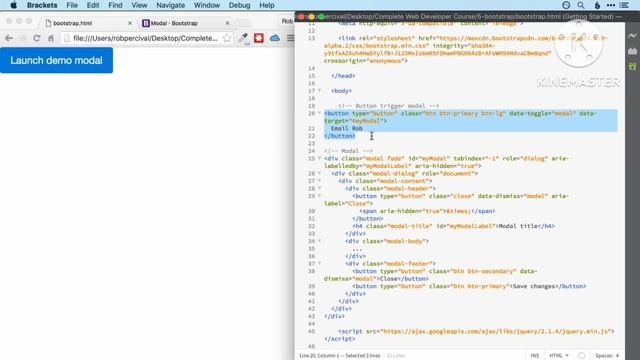Open the HTML language dropdown in status bar
This screenshot has width=640, height=360.
[559, 356]
